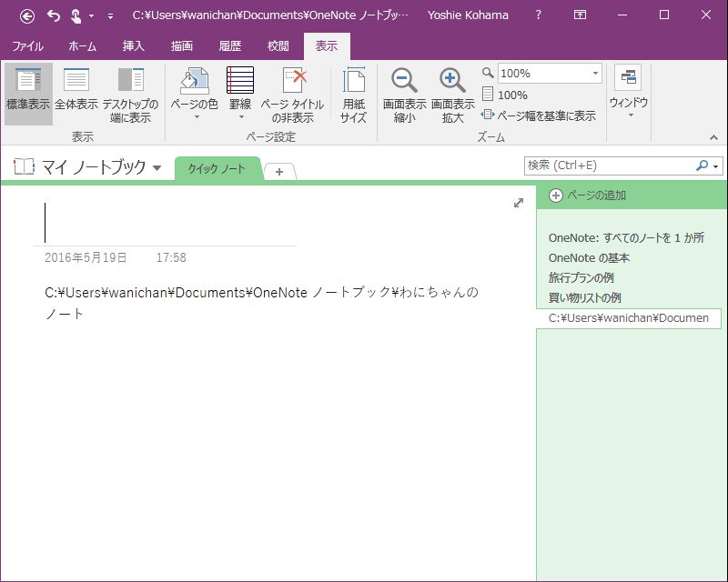Viewport: 728px width, 582px height.
Task: Click the account name Yoshie Kohama
Action: pos(468,15)
